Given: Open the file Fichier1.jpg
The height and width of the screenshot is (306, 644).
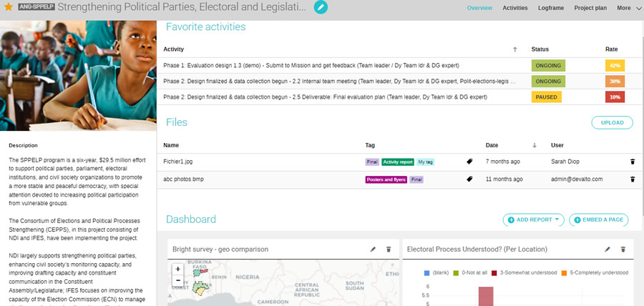Looking at the screenshot, I should point(178,162).
